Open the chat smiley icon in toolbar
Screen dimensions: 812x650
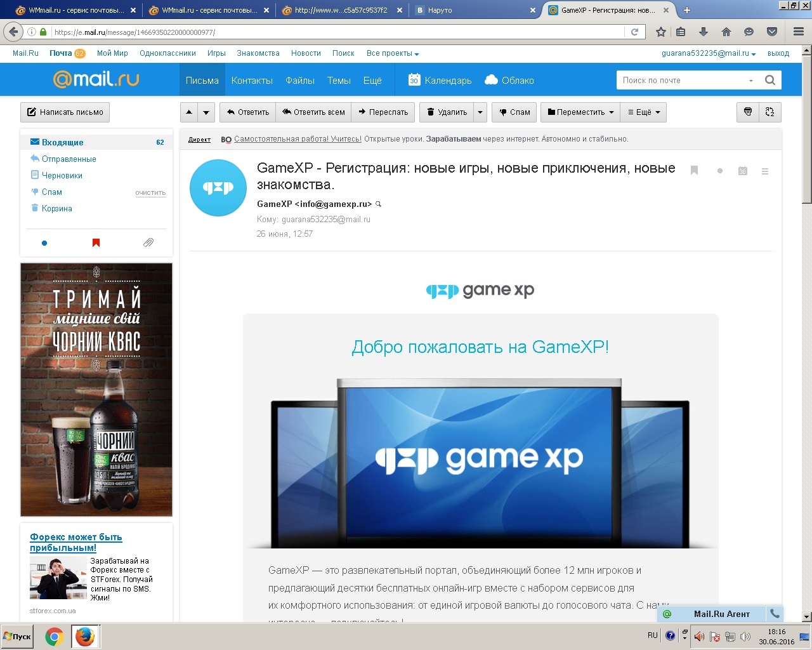749,32
